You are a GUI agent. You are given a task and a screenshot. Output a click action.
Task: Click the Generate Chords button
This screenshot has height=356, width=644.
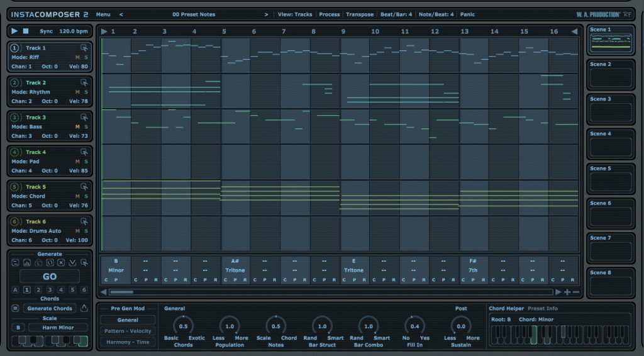click(50, 308)
